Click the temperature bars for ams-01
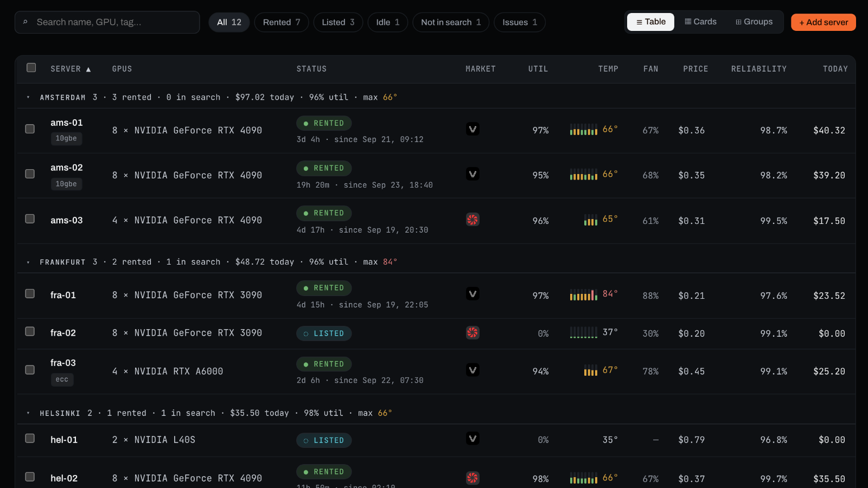868x488 pixels. 584,130
